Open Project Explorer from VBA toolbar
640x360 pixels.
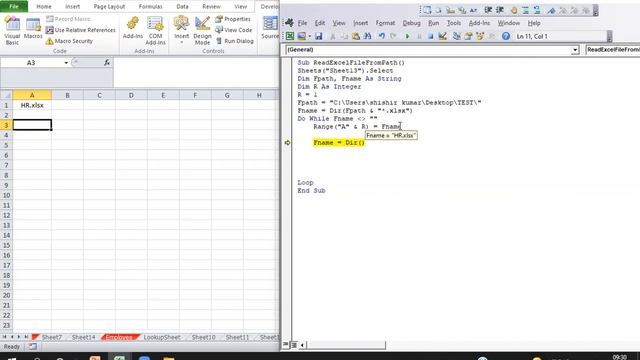456,36
